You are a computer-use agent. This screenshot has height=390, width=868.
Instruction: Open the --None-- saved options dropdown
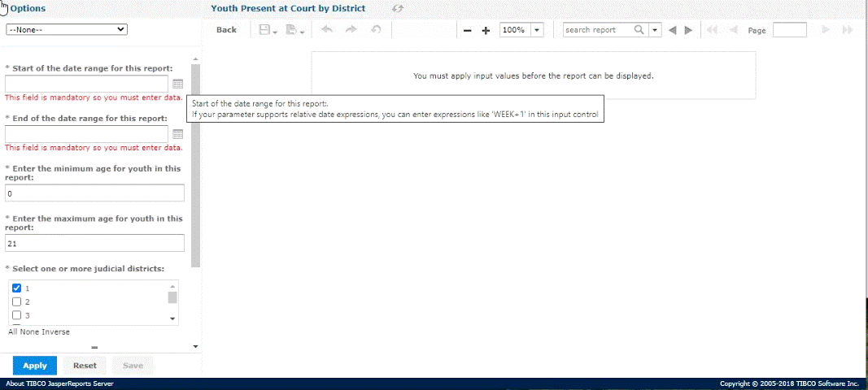pyautogui.click(x=67, y=29)
